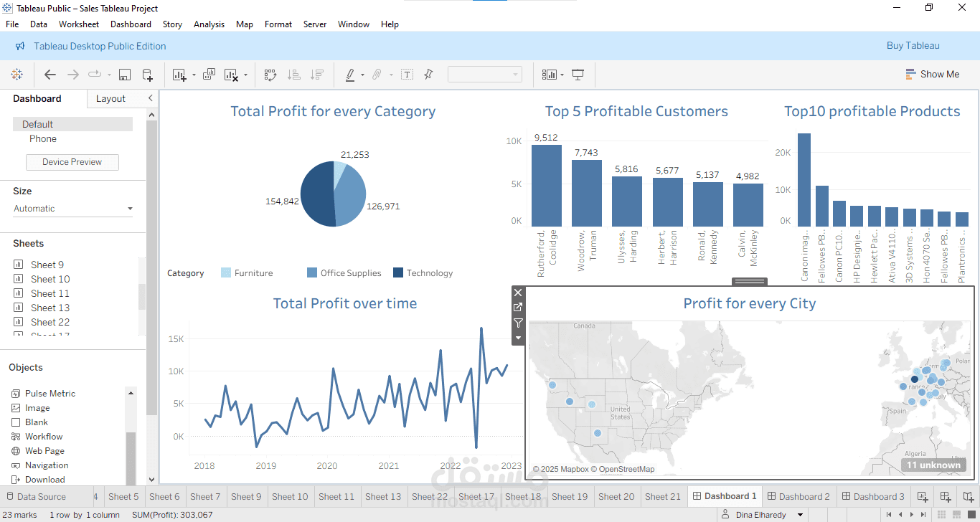Switch to the Dashboard 2 tab
Viewport: 980px width, 522px height.
click(798, 496)
